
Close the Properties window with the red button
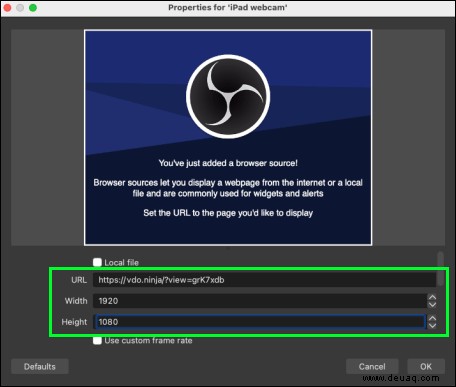7,7
